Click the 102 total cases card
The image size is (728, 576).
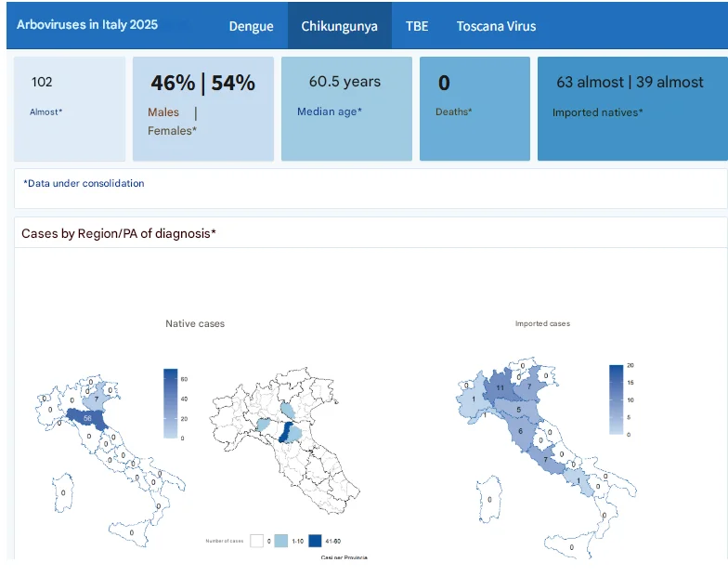click(x=69, y=109)
